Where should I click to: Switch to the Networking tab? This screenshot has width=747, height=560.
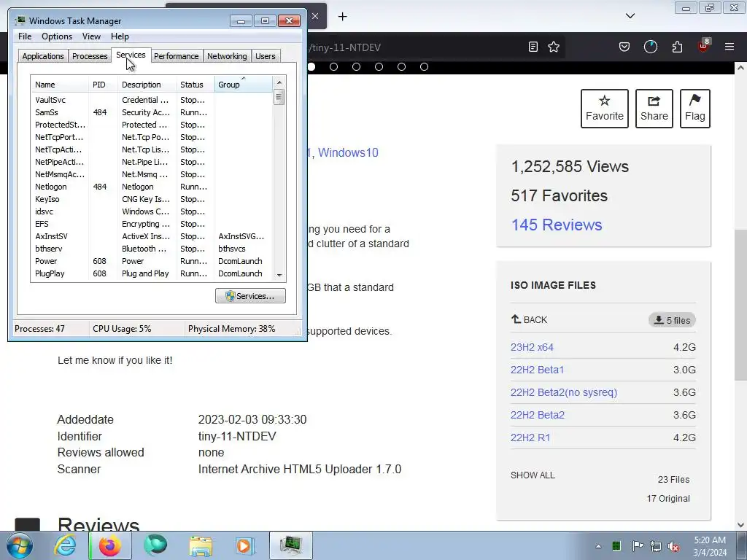227,55
